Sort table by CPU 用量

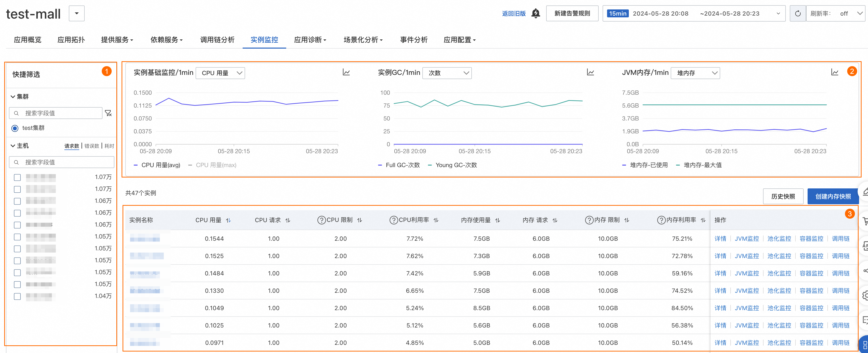[x=228, y=220]
